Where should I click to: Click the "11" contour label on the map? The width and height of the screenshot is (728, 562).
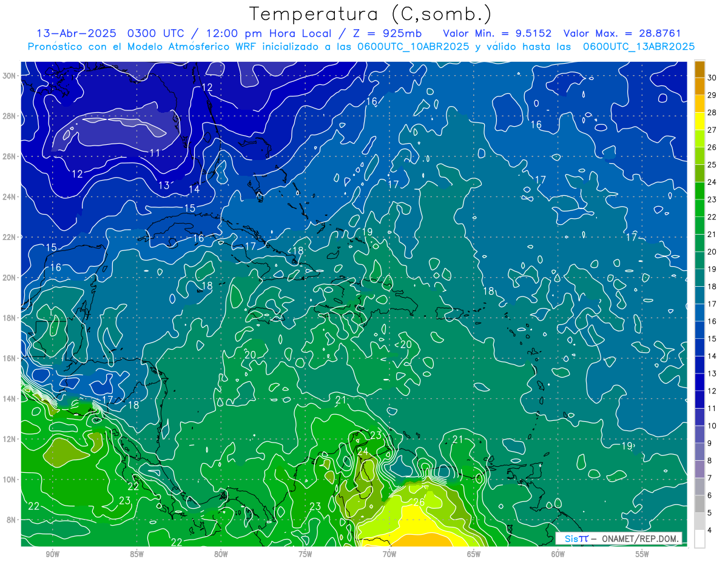(155, 153)
